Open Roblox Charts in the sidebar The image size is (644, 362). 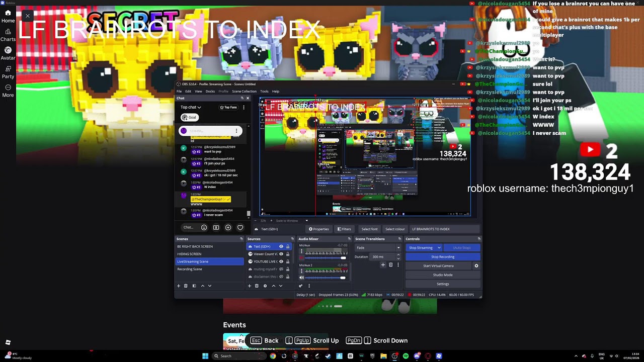[x=8, y=35]
